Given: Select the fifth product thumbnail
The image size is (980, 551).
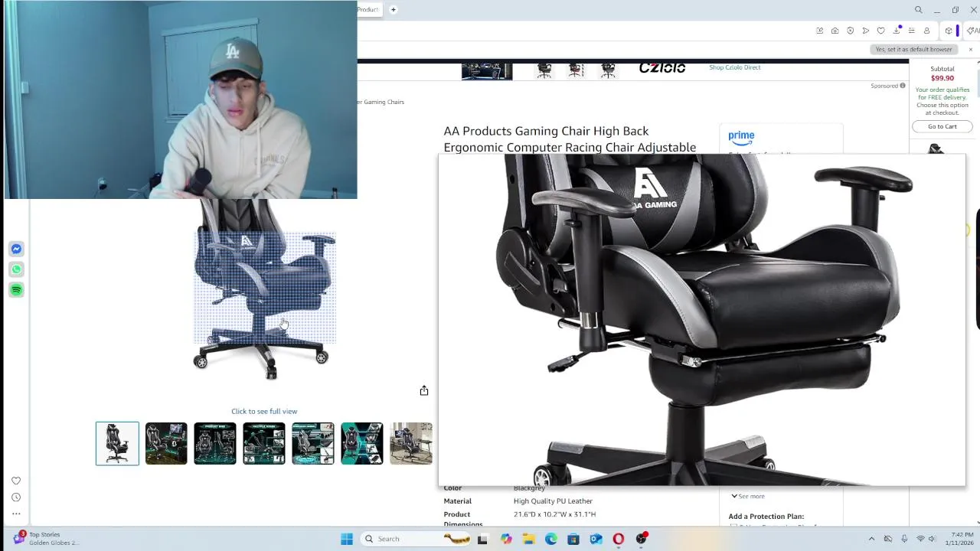Looking at the screenshot, I should (x=313, y=443).
